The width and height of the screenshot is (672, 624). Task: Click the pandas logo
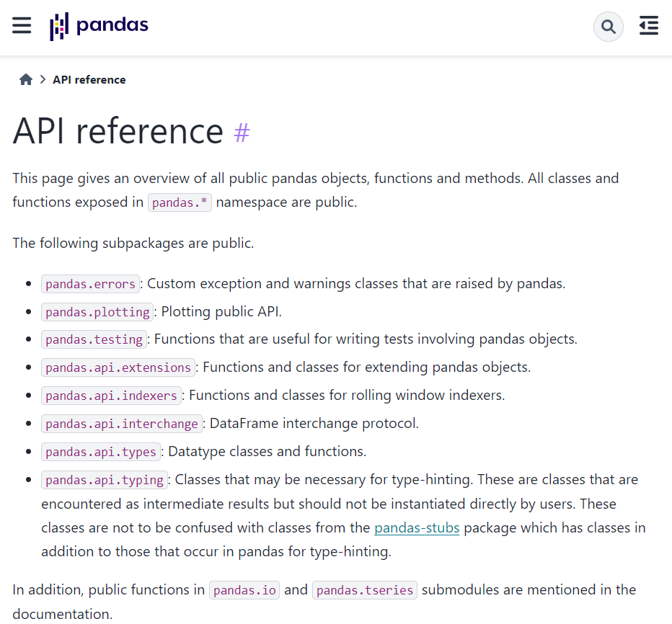[99, 26]
